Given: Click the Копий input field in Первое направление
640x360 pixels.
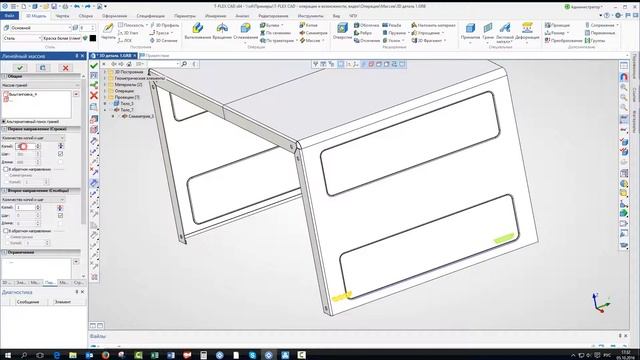Looking at the screenshot, I should point(25,146).
